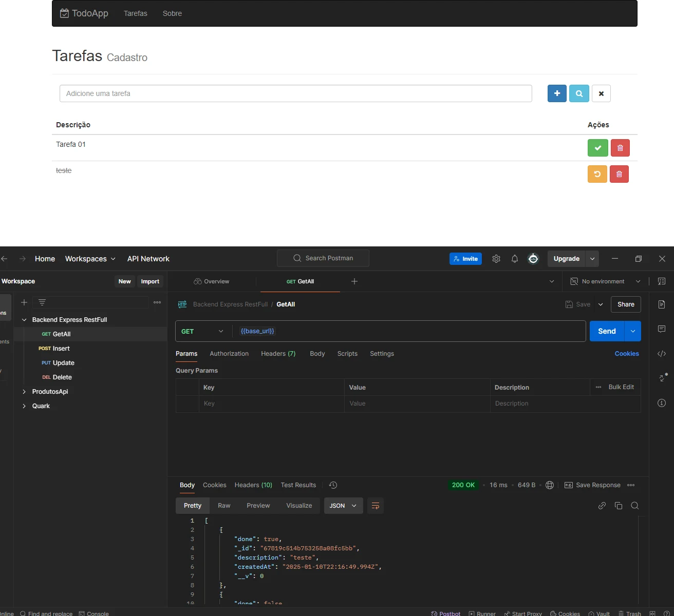Viewport: 674px width, 616px height.
Task: Toggle word wrap in response viewer
Action: (376, 506)
